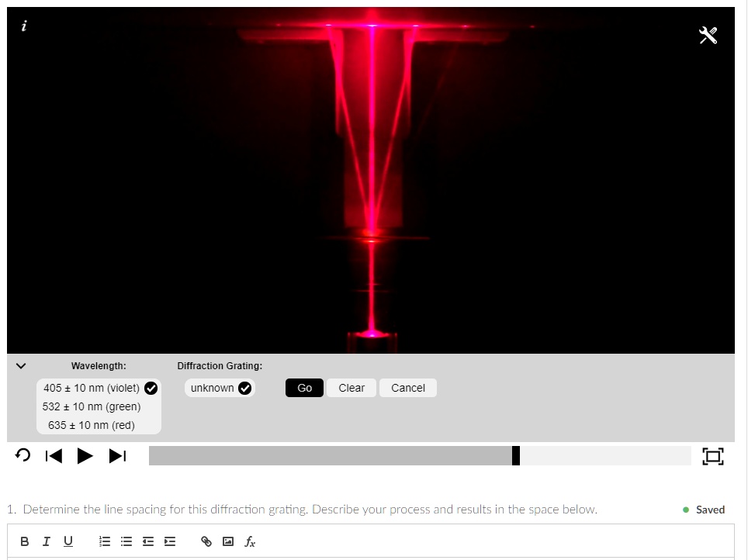748x560 pixels.
Task: Open the info panel
Action: pos(23,26)
